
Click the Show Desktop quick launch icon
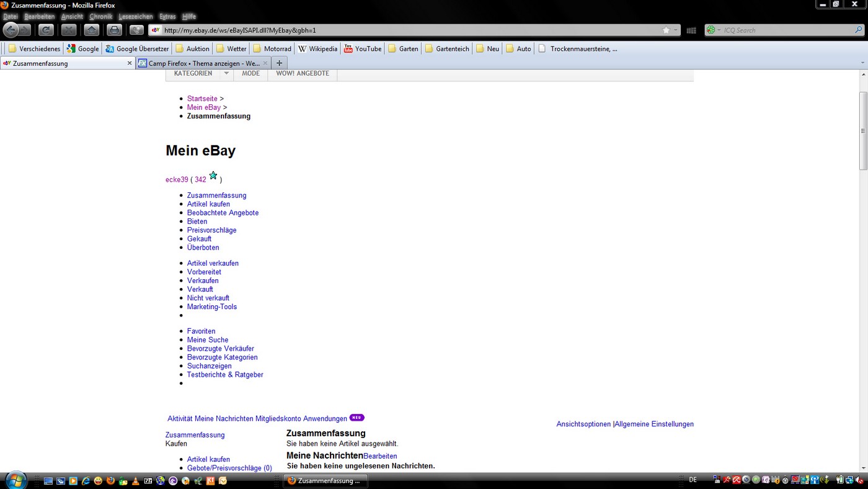48,480
